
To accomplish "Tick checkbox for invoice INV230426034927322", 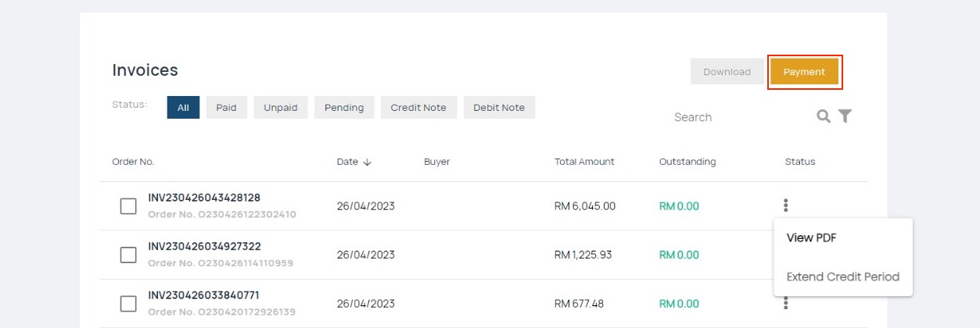I will click(x=128, y=255).
